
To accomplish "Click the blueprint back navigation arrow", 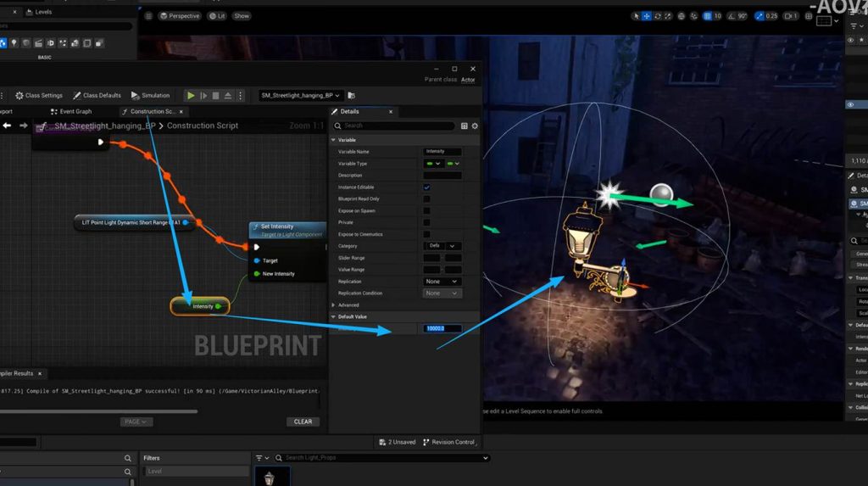I will click(7, 126).
